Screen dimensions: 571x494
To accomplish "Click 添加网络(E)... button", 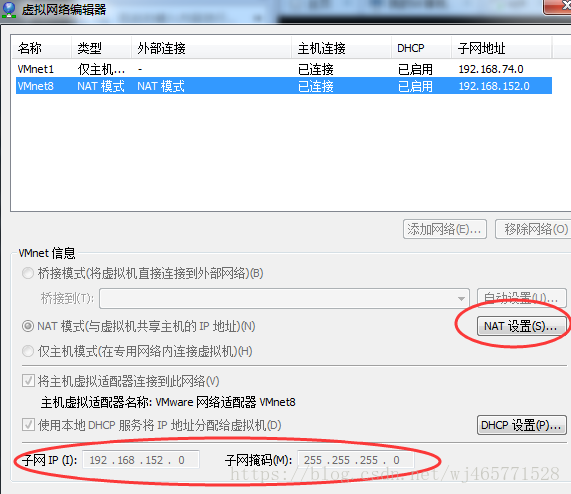I will click(445, 229).
